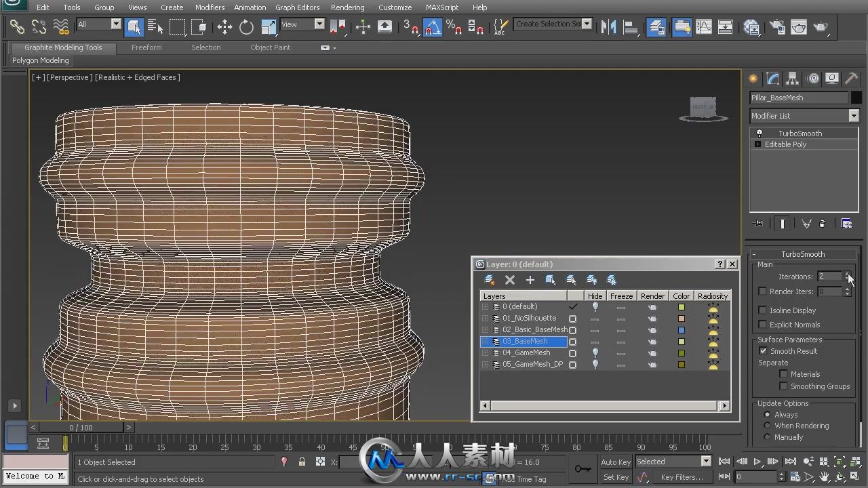This screenshot has height=488, width=868.
Task: Change 02_Basic_BaseMesh layer blue color swatch
Action: pos(682,330)
